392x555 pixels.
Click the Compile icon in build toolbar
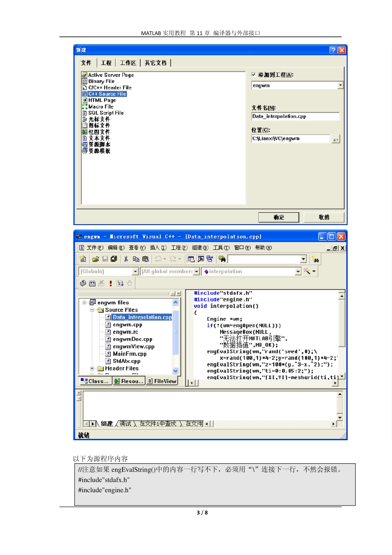click(x=83, y=283)
